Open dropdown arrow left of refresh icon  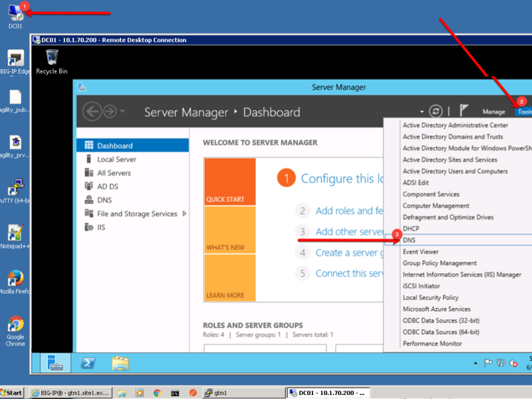(422, 111)
